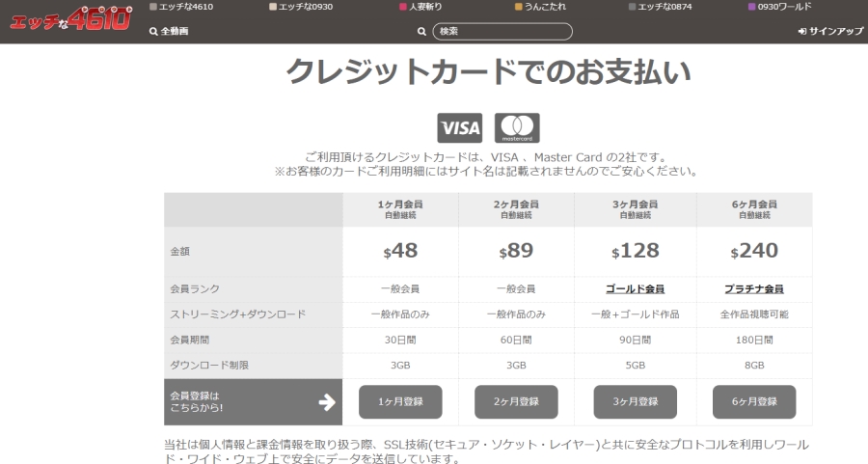The height and width of the screenshot is (464, 868).
Task: Click the search magnifier icon next to 検索 field
Action: (x=421, y=32)
